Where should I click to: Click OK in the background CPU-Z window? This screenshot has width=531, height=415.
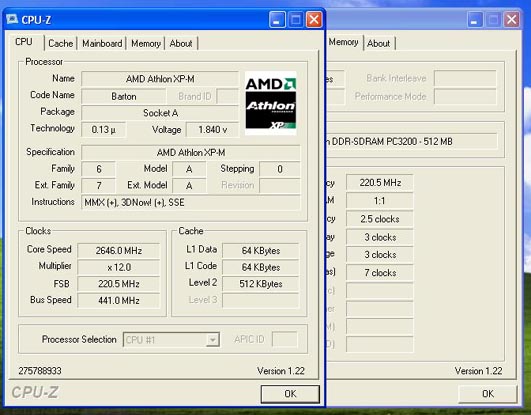pos(488,394)
